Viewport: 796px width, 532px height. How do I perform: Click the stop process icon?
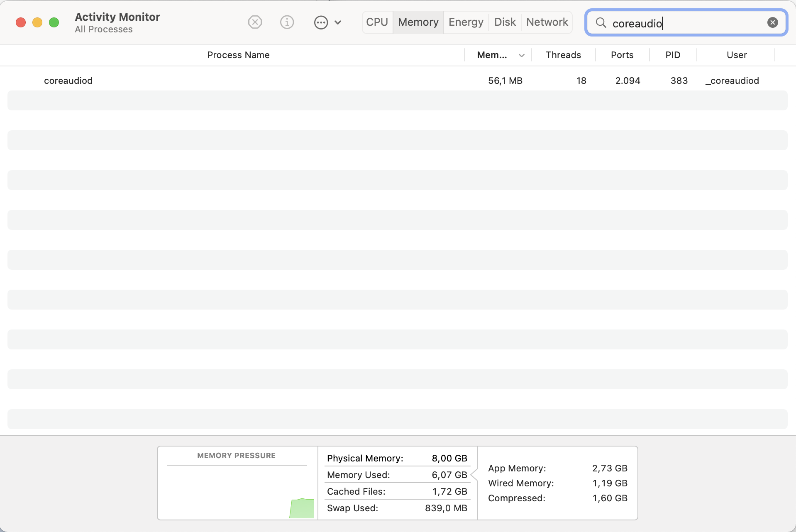coord(255,22)
